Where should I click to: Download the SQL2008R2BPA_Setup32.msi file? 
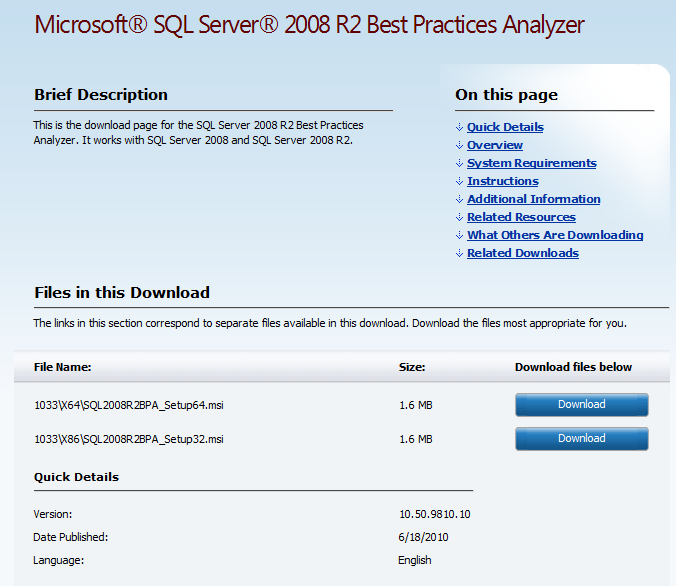tap(582, 439)
